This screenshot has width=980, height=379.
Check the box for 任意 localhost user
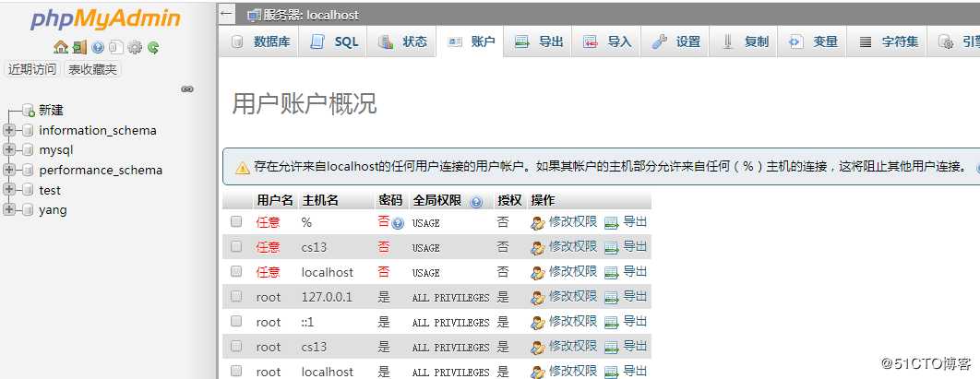click(x=236, y=271)
